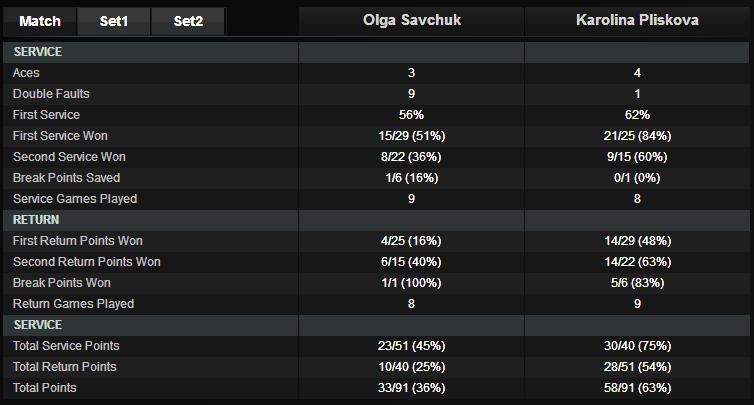The width and height of the screenshot is (754, 405).
Task: Click Pliskova's 58/91 (63%) total points value
Action: [637, 388]
